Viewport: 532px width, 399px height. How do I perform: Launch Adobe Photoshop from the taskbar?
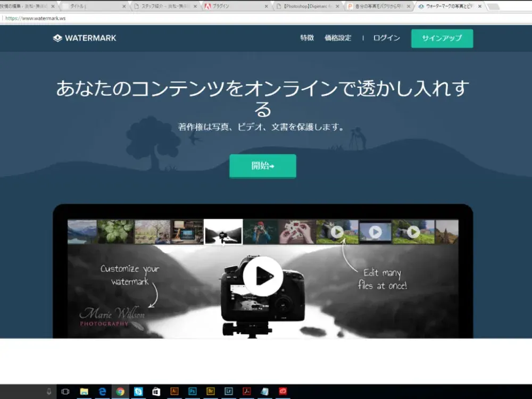(x=193, y=391)
